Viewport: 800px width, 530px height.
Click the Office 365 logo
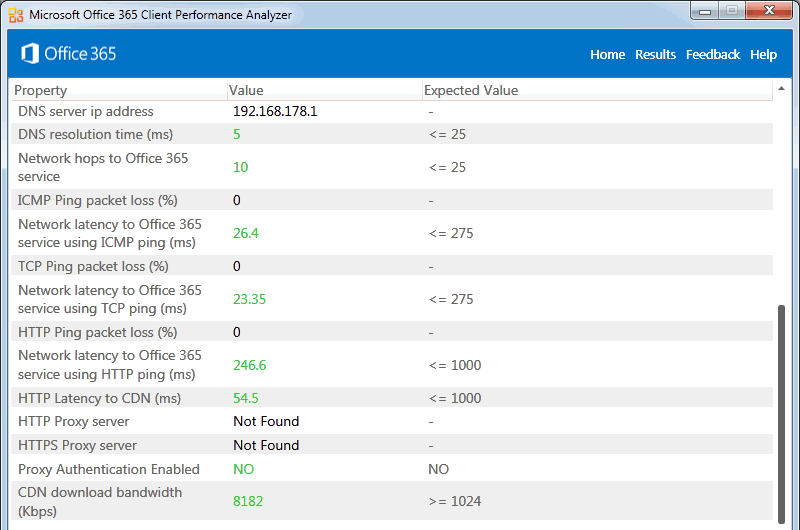68,54
